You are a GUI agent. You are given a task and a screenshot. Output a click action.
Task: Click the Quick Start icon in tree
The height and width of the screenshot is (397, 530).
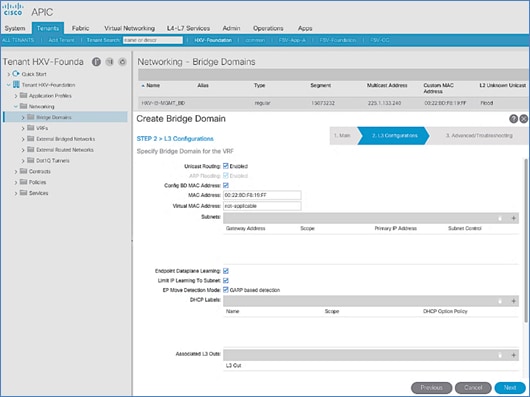click(x=16, y=74)
